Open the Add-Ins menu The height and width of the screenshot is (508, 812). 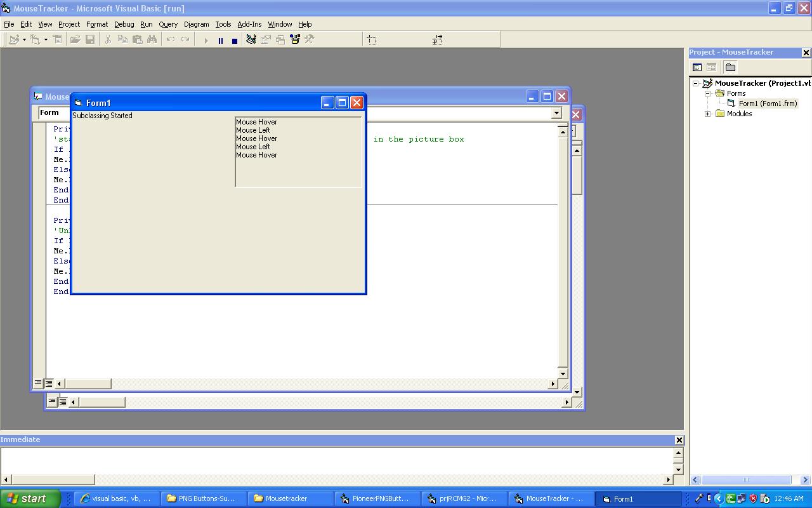[x=249, y=24]
